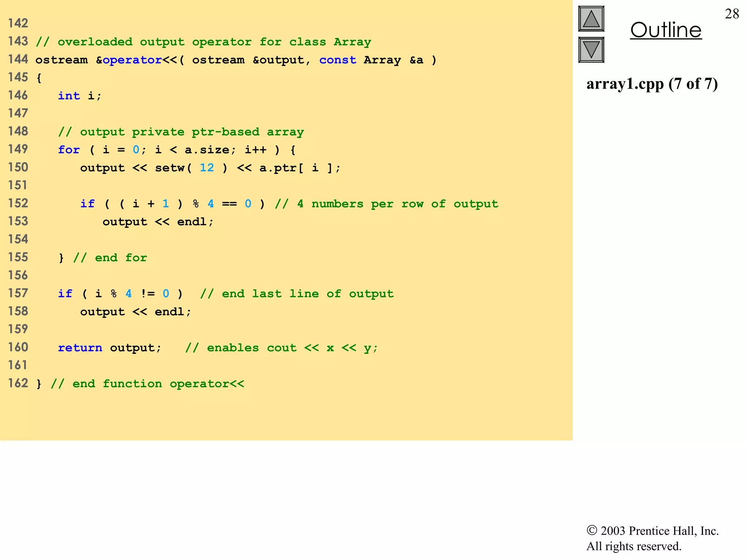Click the 'end last line of output' comment
747x560 pixels.
click(x=297, y=294)
